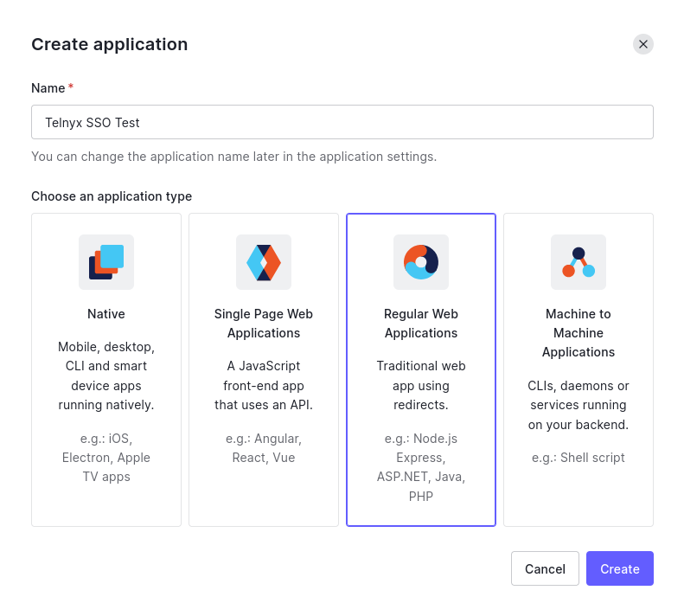Select the Regular Web Applications title

coord(421,324)
